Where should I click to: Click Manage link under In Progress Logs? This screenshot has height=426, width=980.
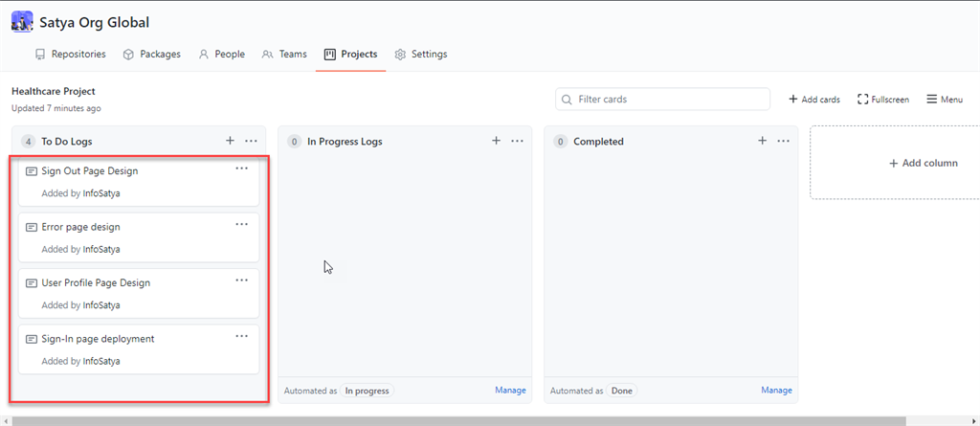510,391
